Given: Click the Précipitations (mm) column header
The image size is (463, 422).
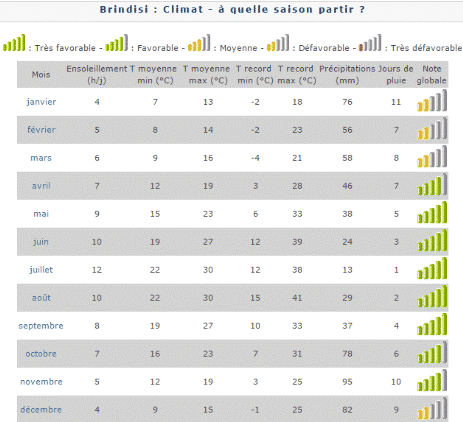Looking at the screenshot, I should [x=347, y=74].
